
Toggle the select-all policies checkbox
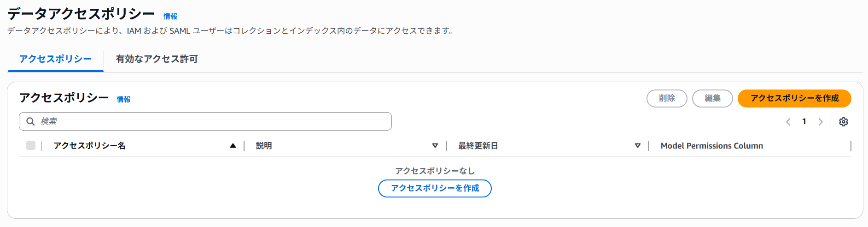[x=31, y=145]
